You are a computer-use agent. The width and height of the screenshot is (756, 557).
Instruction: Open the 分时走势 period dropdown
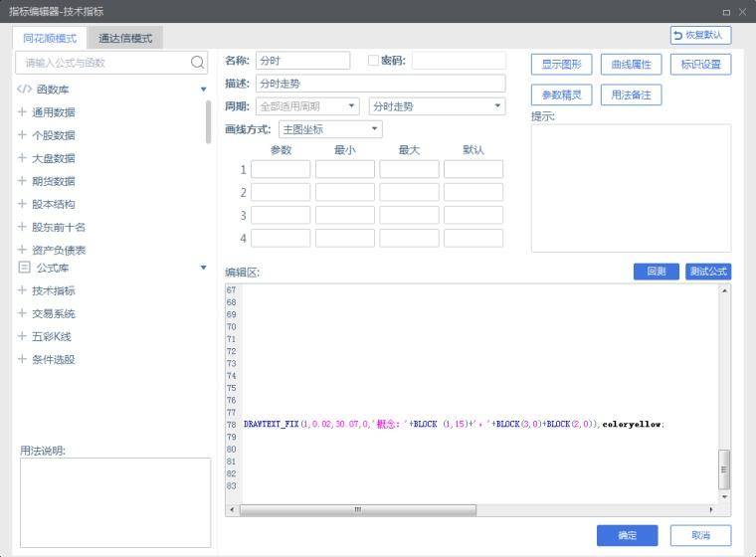(x=438, y=106)
